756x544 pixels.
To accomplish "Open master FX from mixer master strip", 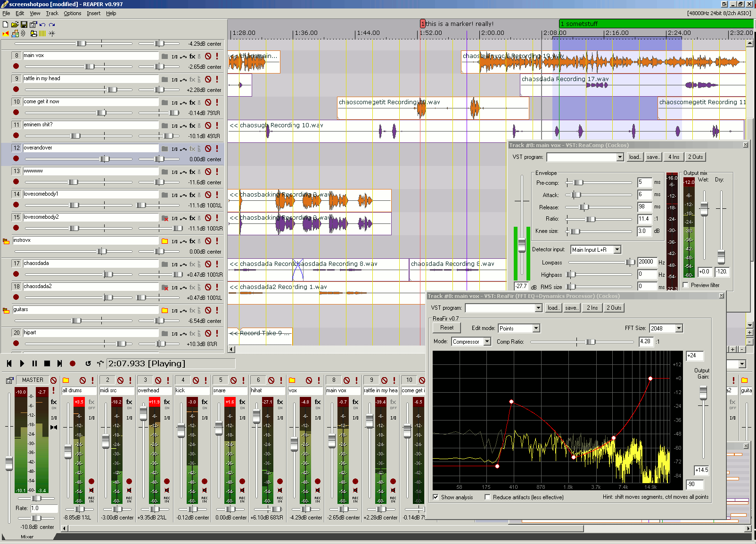I will click(54, 402).
